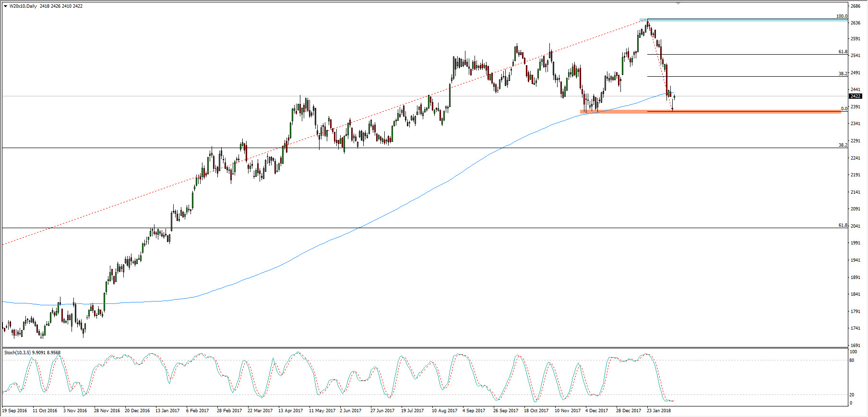Click the gray chart shift triangle marker
The height and width of the screenshot is (417, 868).
678,3
